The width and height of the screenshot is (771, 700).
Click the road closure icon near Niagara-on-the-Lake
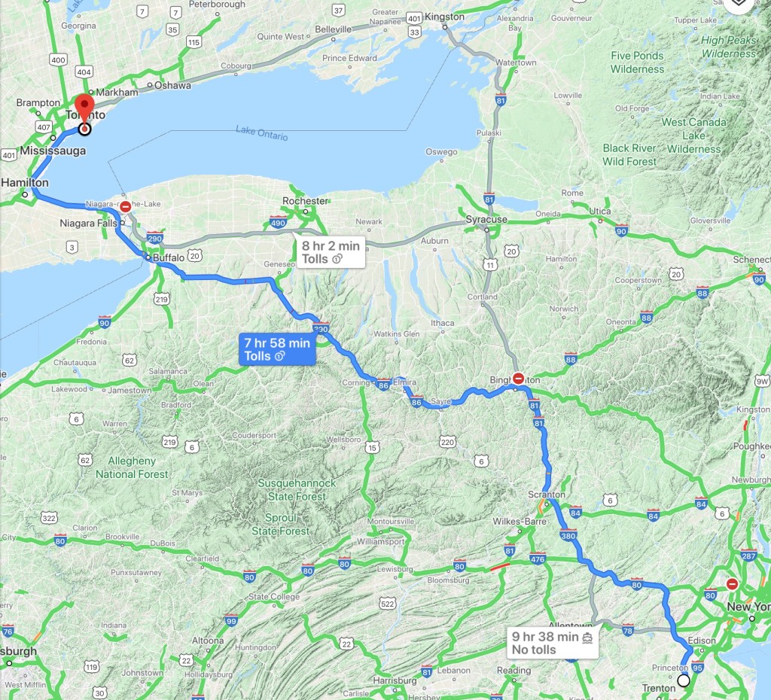126,206
